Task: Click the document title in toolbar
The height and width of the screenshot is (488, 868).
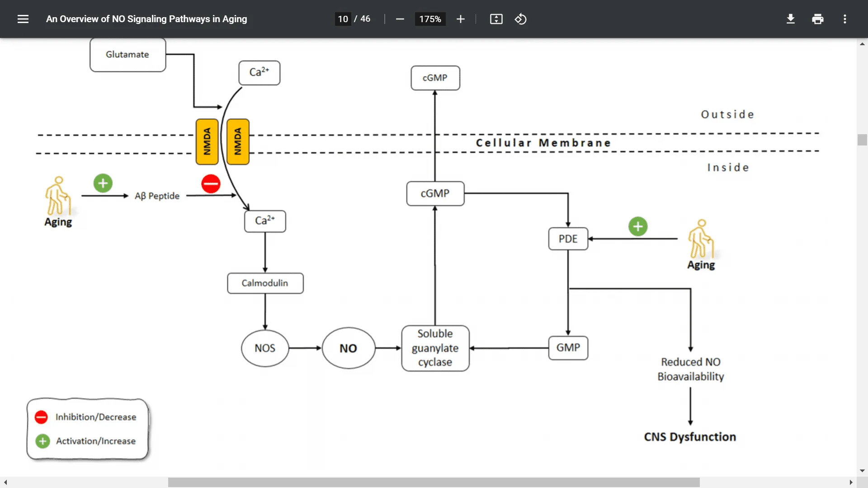Action: click(146, 19)
